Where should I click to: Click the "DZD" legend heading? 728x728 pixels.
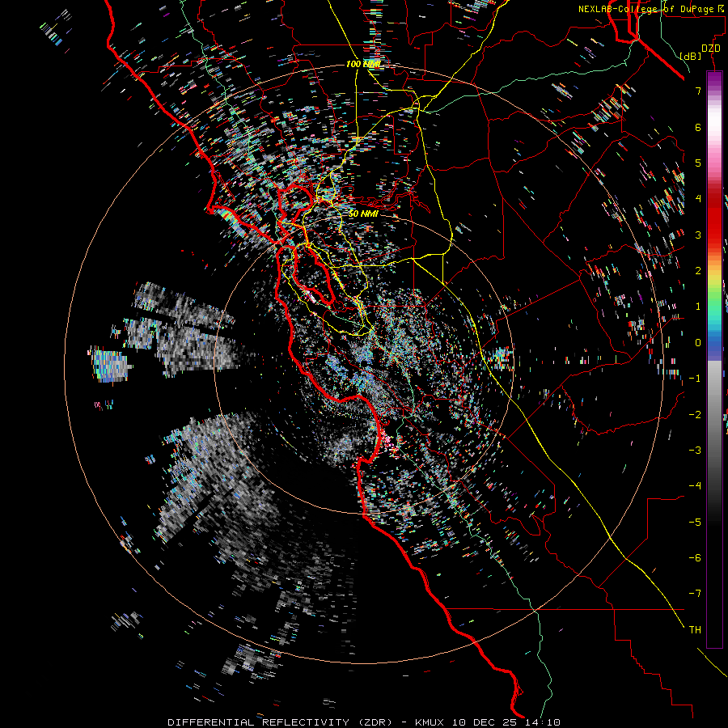pyautogui.click(x=711, y=49)
